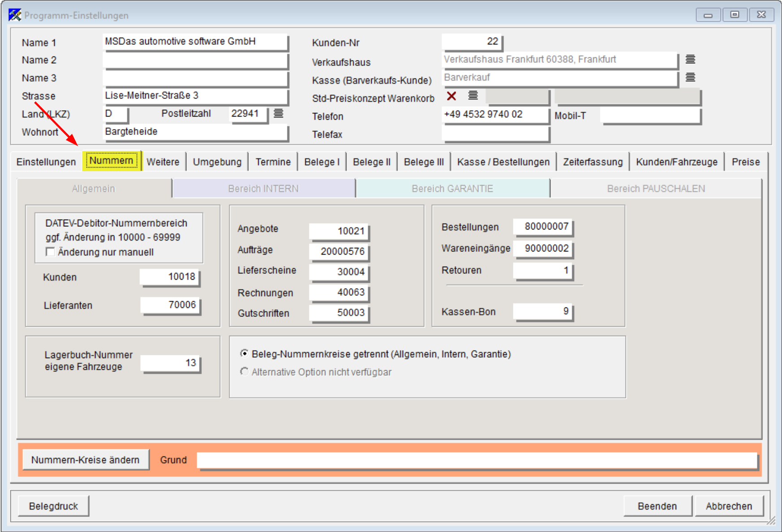Select 'Beleg-Nummernkreise getrennt' radio option
Viewport: 782px width, 532px height.
[x=244, y=354]
